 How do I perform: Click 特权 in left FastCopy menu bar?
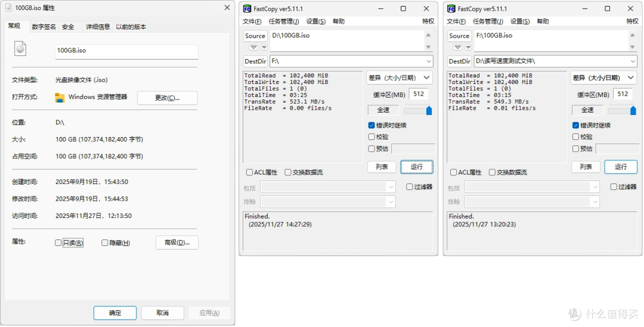coord(428,21)
